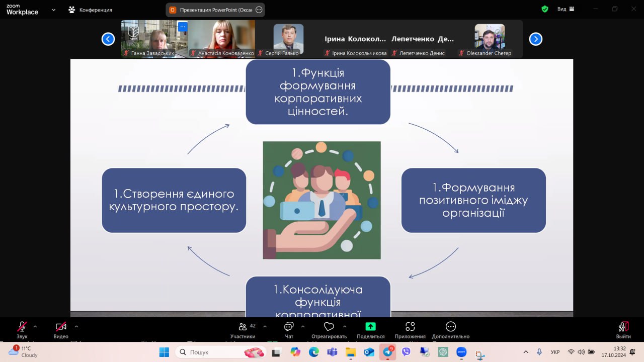Open the Дополнительно more options menu
Image resolution: width=644 pixels, height=362 pixels.
click(x=451, y=330)
